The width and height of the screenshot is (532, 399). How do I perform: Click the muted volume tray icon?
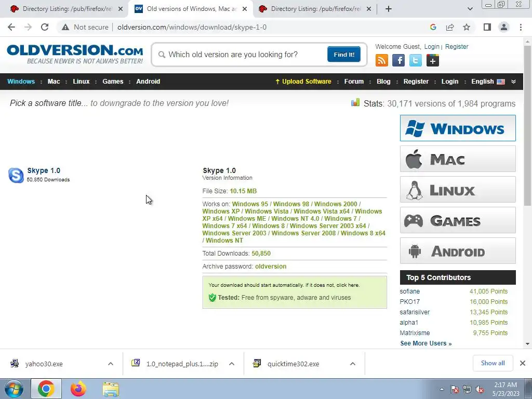(480, 390)
